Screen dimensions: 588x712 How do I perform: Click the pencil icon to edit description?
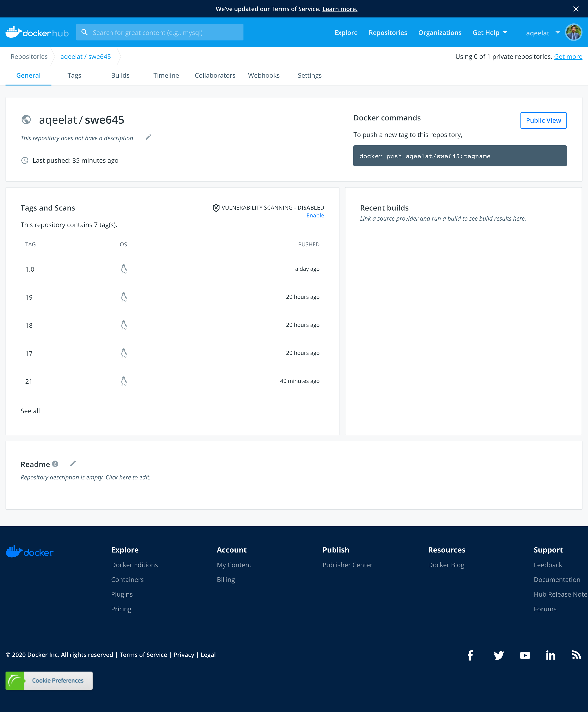point(148,137)
